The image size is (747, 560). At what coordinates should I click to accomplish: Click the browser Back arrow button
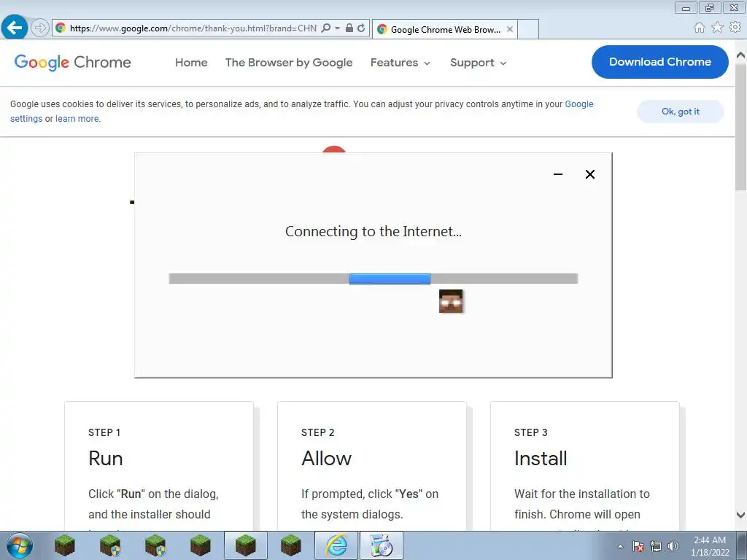(x=15, y=28)
